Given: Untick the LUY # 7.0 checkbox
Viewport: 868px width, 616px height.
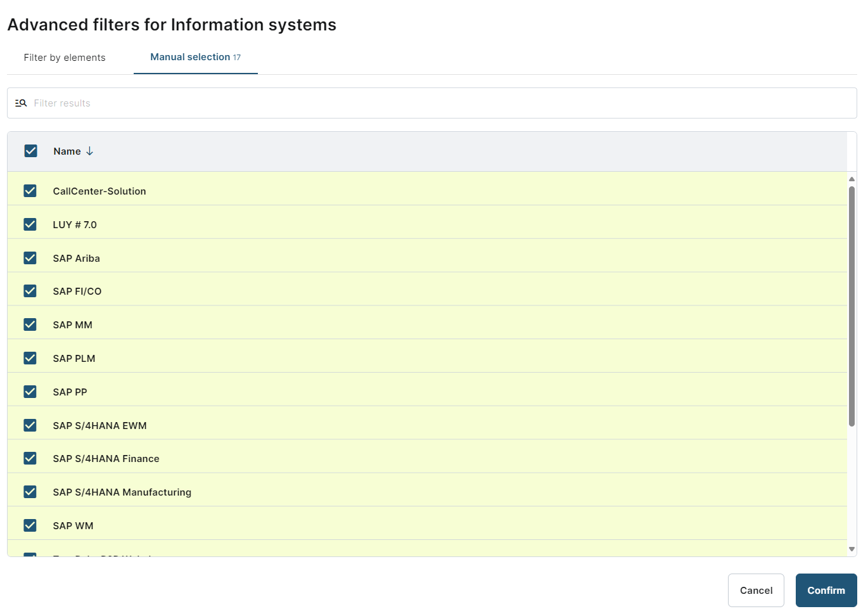Looking at the screenshot, I should [x=30, y=224].
